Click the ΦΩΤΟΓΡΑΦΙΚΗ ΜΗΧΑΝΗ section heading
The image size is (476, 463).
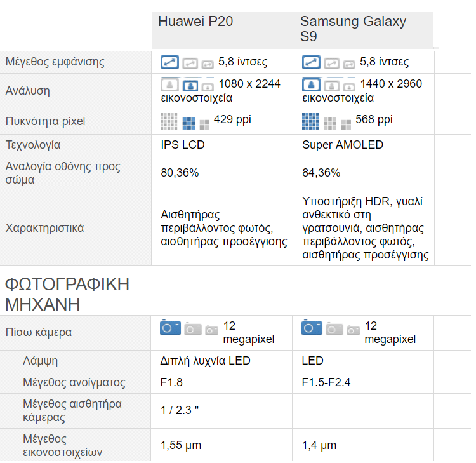(x=67, y=293)
